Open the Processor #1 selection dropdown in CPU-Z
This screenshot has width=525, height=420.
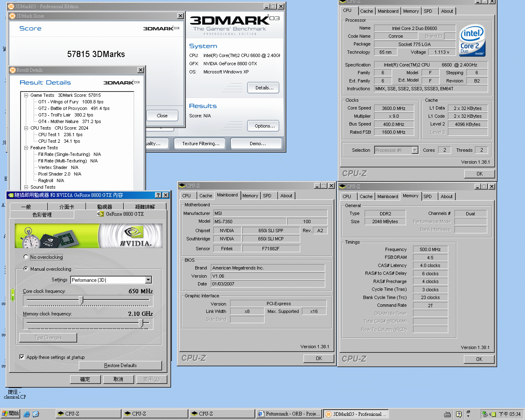pos(415,150)
